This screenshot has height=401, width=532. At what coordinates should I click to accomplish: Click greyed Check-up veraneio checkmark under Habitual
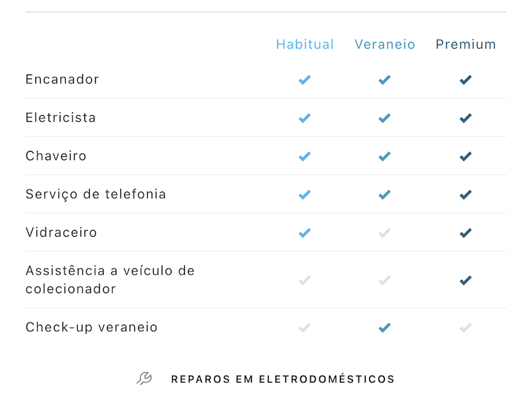tap(305, 328)
